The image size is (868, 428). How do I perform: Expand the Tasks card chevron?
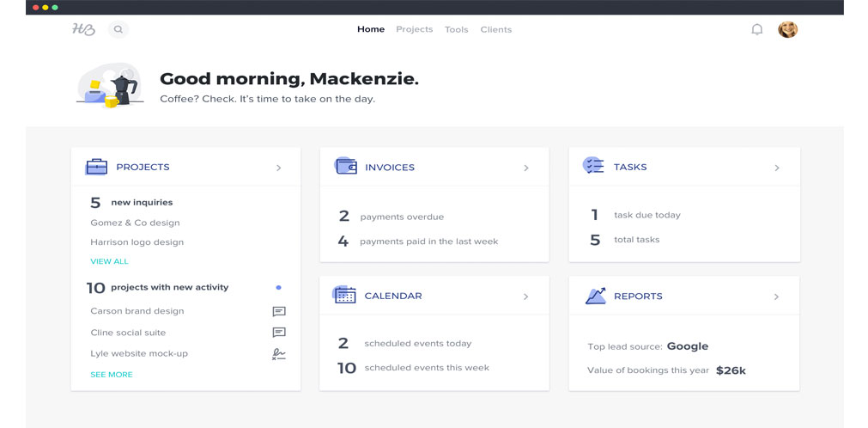coord(777,168)
